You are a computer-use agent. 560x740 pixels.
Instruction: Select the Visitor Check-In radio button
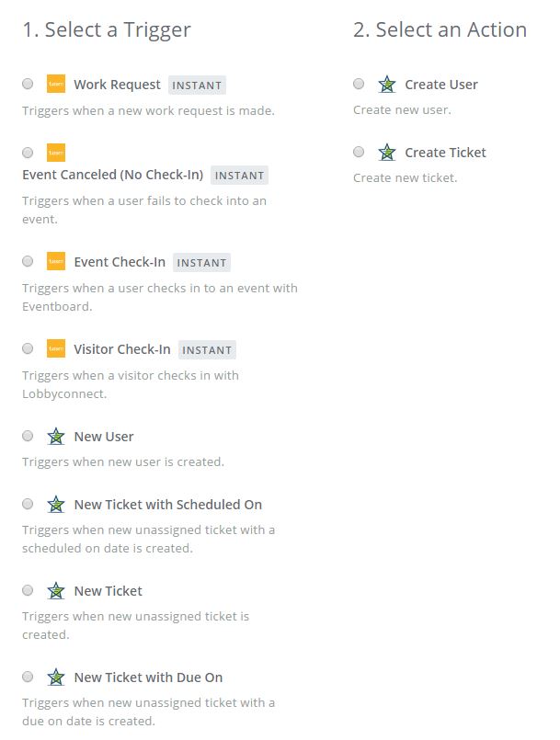tap(28, 348)
